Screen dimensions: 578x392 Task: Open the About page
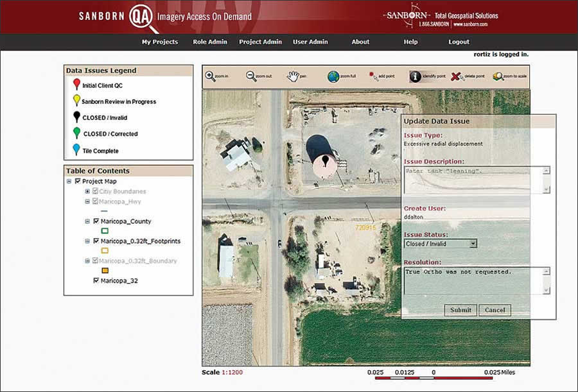(x=360, y=42)
